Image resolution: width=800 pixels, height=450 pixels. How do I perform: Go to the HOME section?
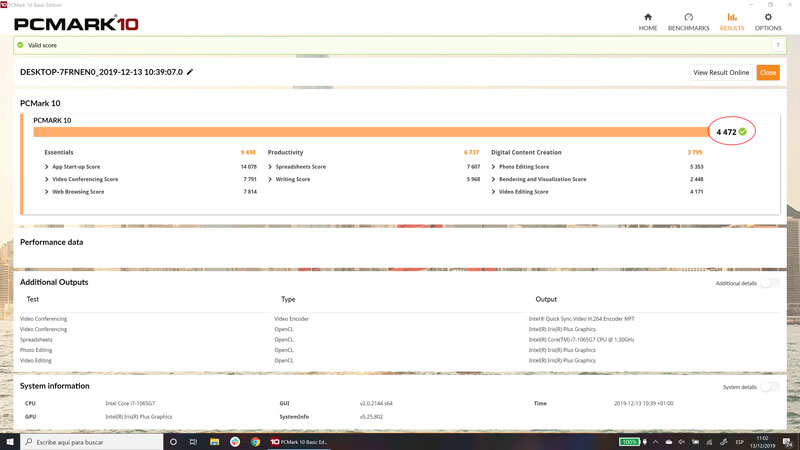pos(648,21)
